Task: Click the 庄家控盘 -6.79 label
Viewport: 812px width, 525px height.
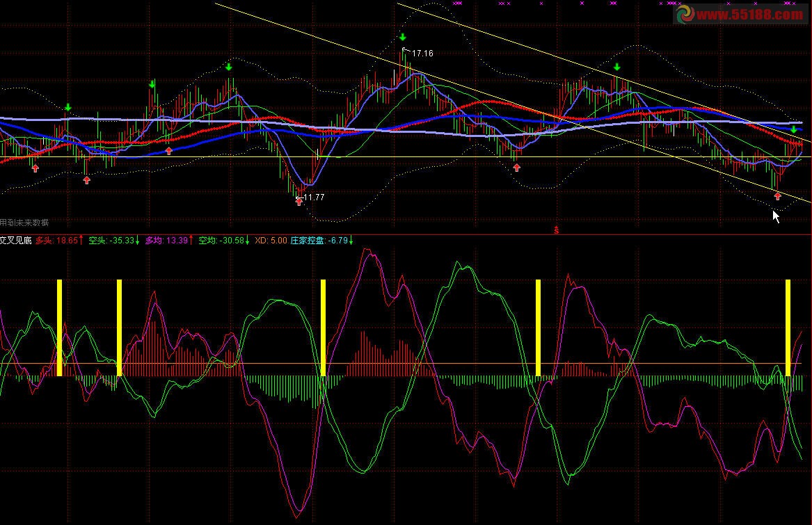Action: tap(321, 241)
